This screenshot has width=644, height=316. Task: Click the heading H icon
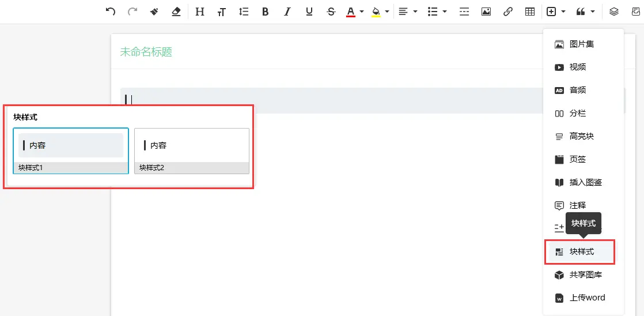[200, 12]
